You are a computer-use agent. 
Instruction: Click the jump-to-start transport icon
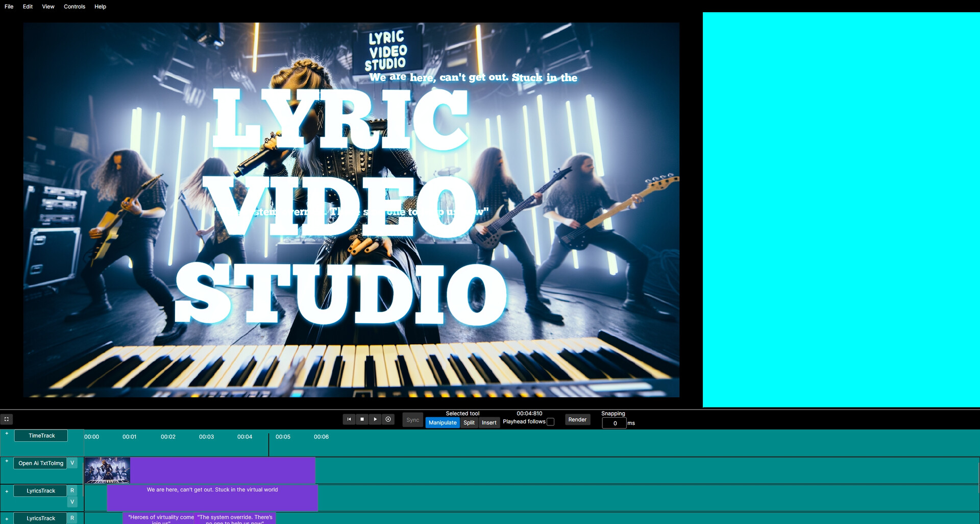click(x=349, y=419)
